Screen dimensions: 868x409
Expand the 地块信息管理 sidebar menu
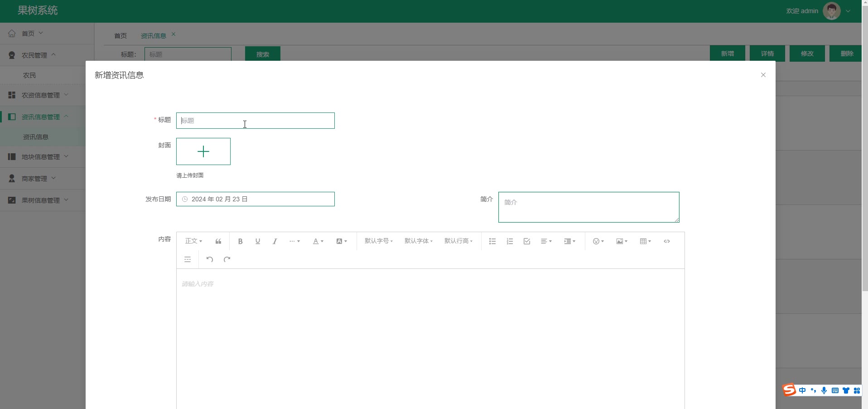coord(43,157)
